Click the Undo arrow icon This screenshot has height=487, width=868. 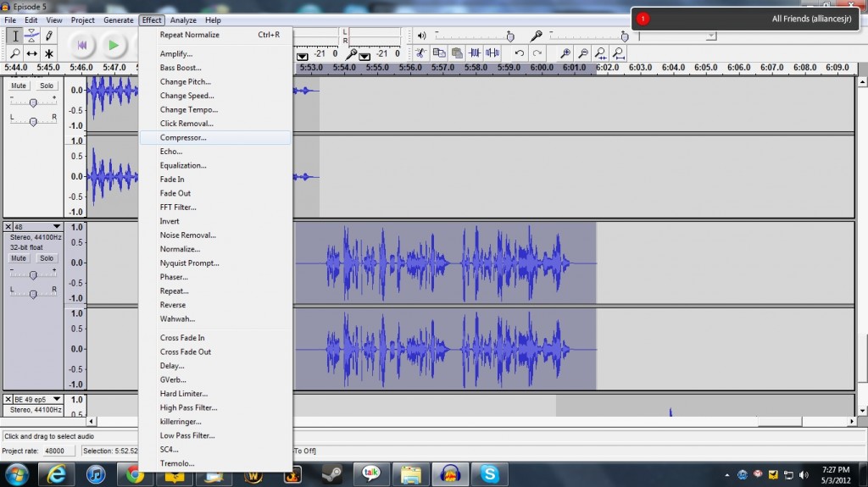pyautogui.click(x=520, y=53)
